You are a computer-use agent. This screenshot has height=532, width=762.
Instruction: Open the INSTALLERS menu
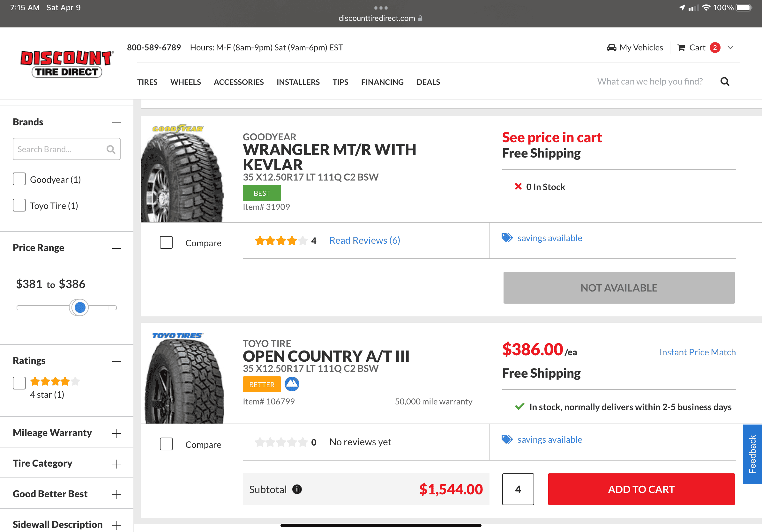[298, 82]
